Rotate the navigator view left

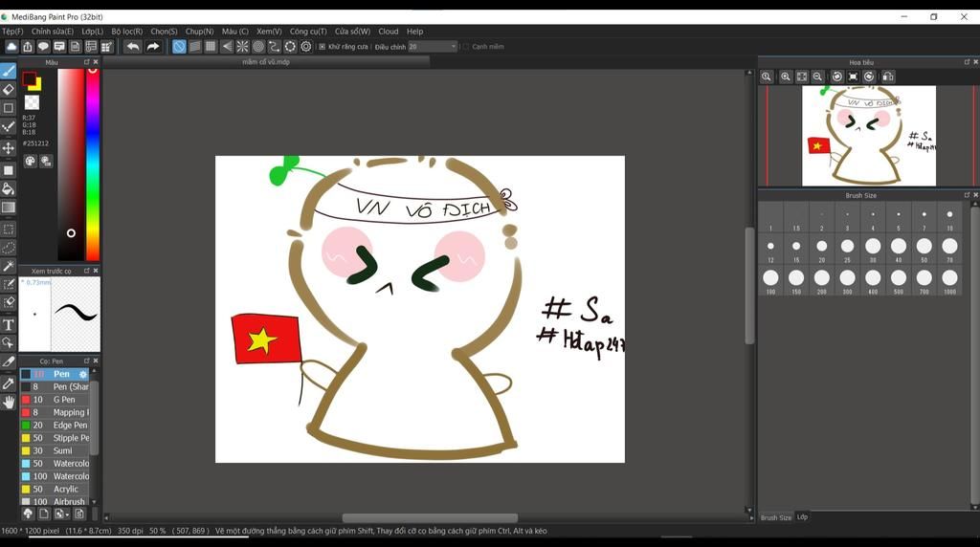[836, 77]
